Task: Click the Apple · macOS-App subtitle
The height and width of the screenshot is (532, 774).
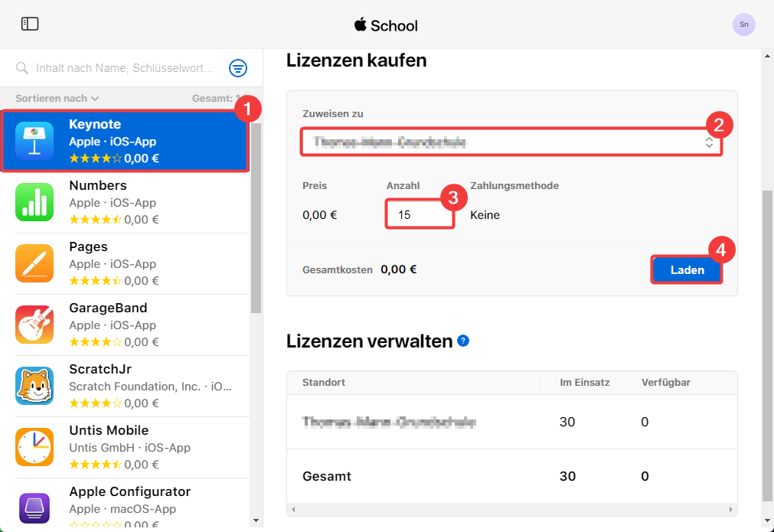Action: (x=122, y=509)
